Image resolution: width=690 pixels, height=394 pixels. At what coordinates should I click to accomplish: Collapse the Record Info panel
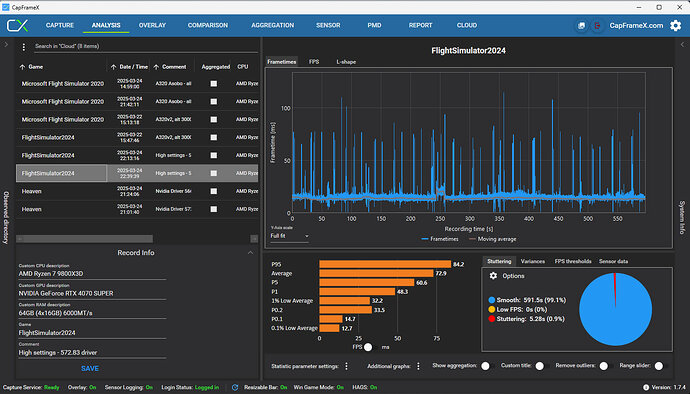250,253
